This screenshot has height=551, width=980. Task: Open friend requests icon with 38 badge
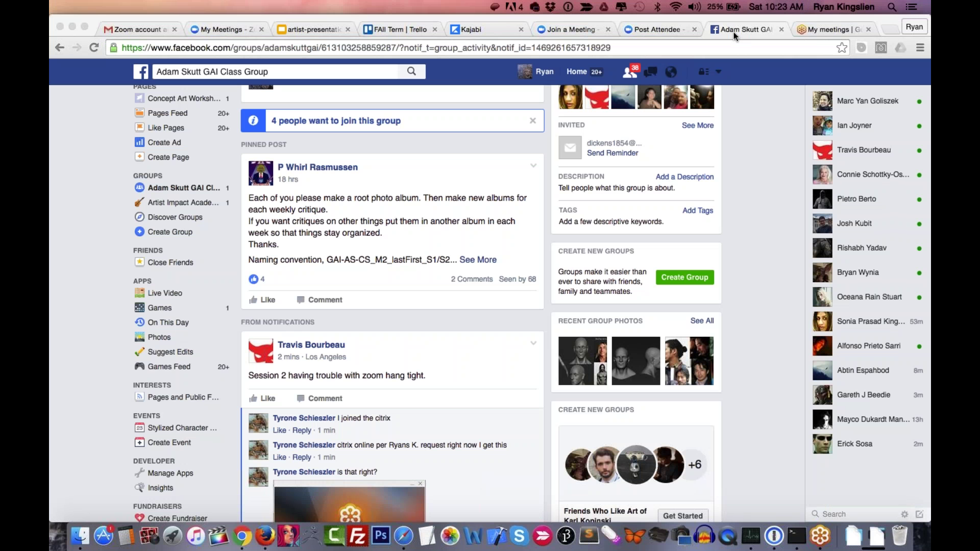[630, 72]
